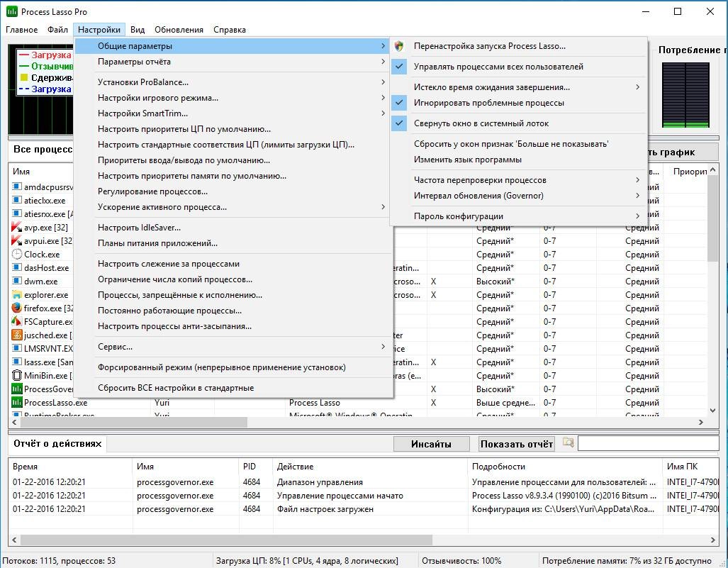The height and width of the screenshot is (568, 728).
Task: Open the Обновления menu
Action: point(179,30)
